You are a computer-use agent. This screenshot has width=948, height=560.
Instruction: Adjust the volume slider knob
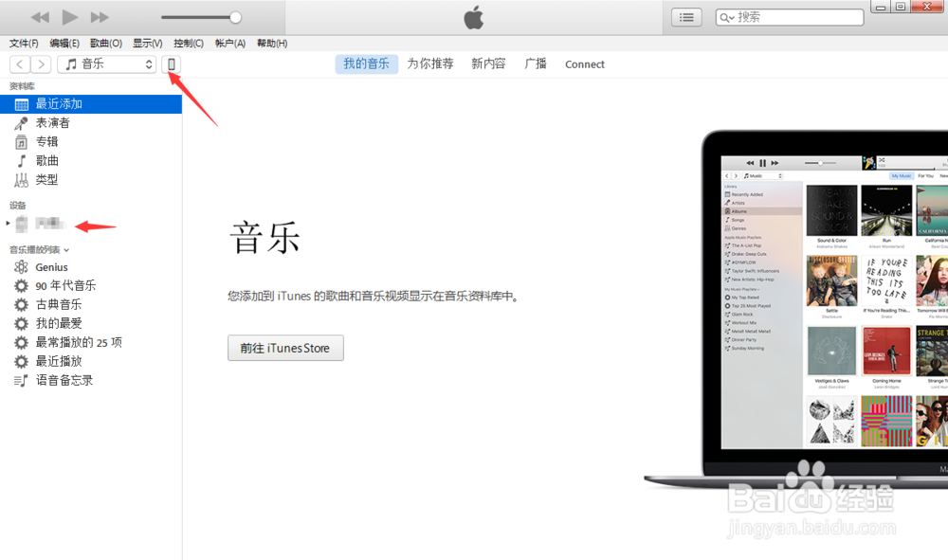(x=235, y=17)
